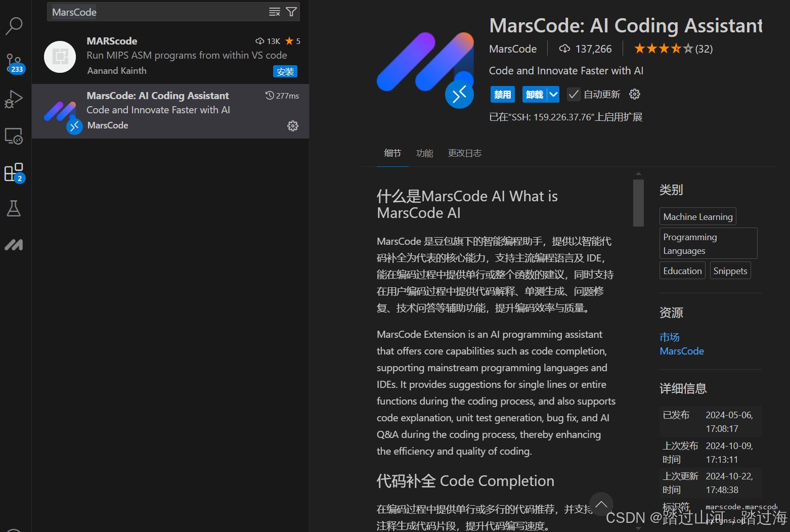The height and width of the screenshot is (532, 790).
Task: Open the Run and Debug view
Action: [x=14, y=99]
